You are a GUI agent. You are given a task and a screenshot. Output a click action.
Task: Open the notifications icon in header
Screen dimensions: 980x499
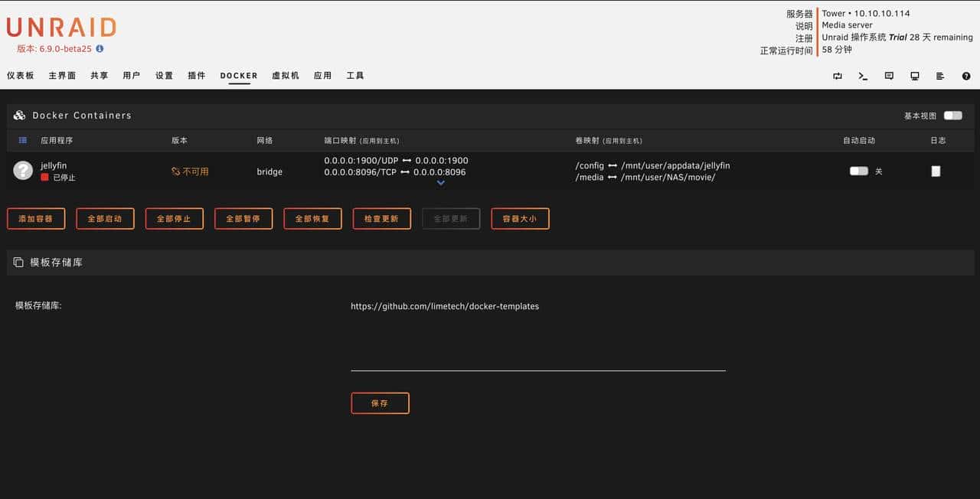pyautogui.click(x=888, y=76)
